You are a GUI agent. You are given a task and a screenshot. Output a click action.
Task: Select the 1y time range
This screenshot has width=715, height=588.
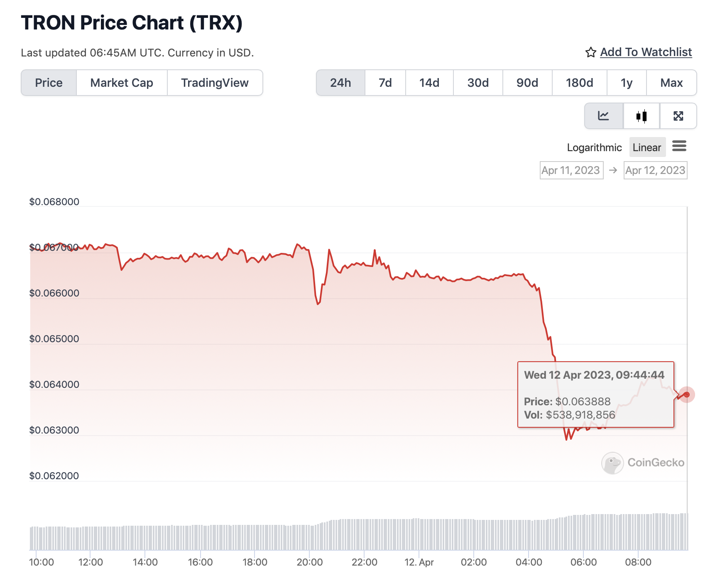coord(627,83)
